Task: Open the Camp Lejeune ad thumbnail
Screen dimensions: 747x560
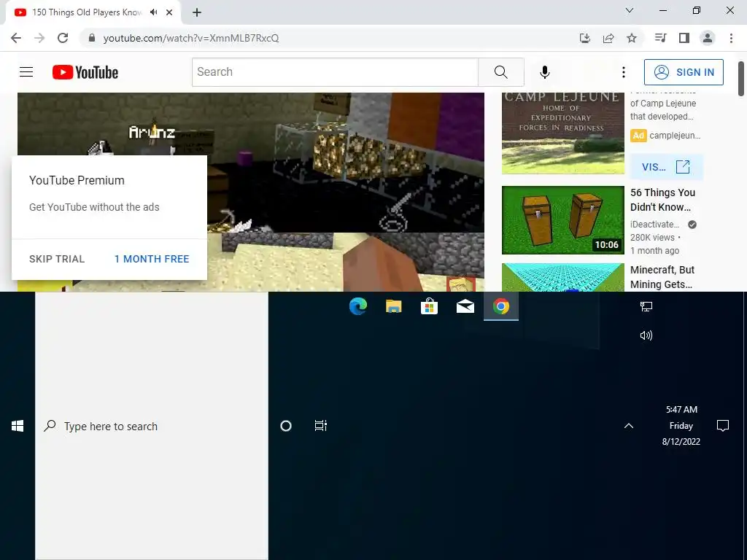Action: (x=562, y=133)
